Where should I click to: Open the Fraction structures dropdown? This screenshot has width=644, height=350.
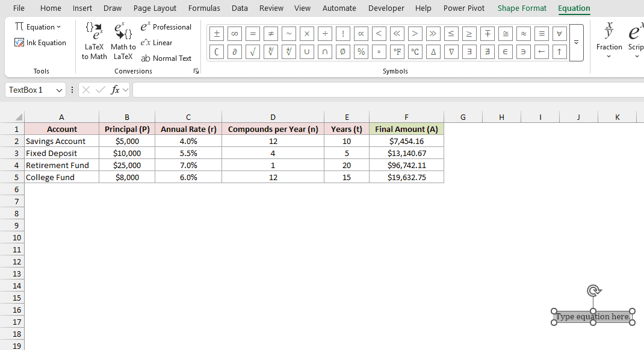[x=609, y=40]
